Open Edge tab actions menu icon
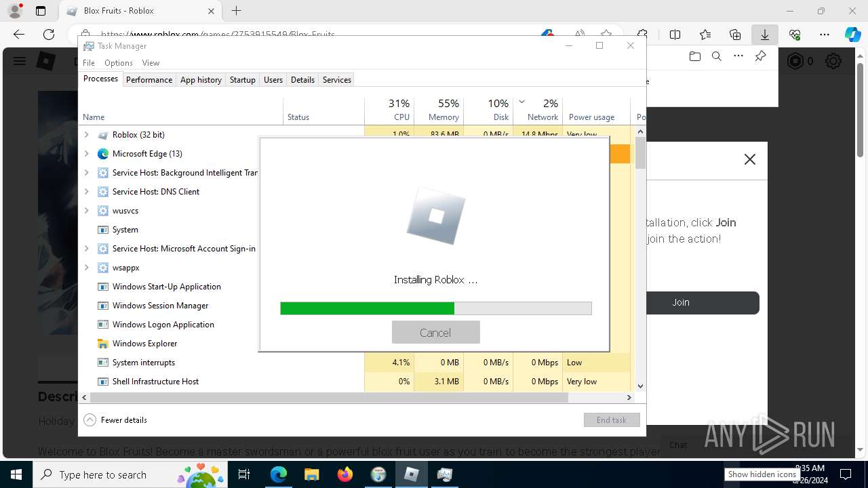This screenshot has height=488, width=868. 41,11
